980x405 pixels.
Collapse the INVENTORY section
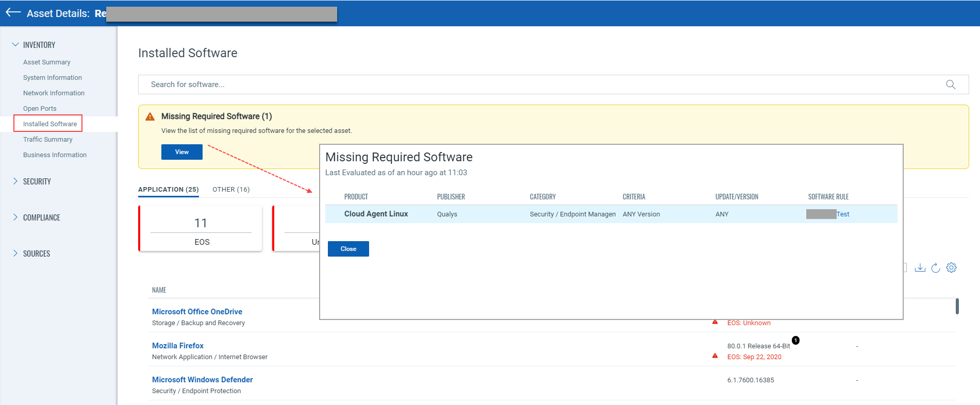pos(15,45)
